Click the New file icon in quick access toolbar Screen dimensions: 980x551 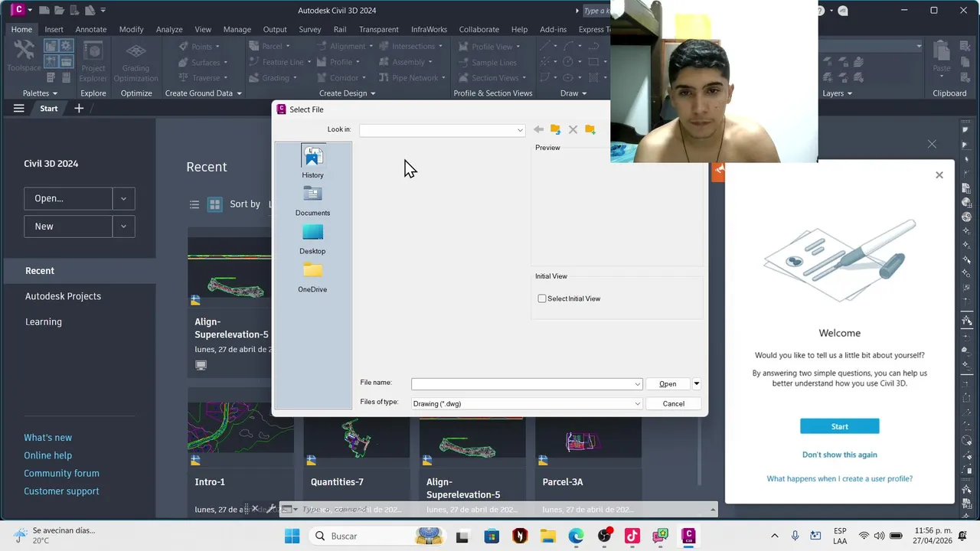click(45, 11)
